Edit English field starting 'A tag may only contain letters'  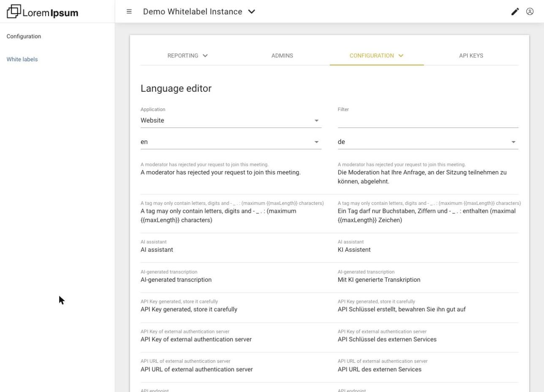click(x=231, y=215)
